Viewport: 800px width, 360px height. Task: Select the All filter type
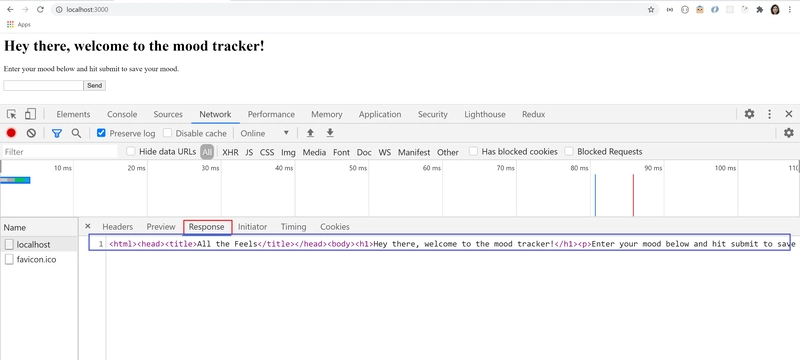[x=207, y=152]
